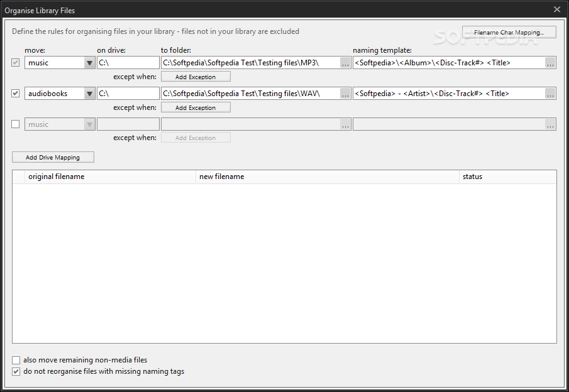Click Add Drive Mapping button

pyautogui.click(x=53, y=157)
